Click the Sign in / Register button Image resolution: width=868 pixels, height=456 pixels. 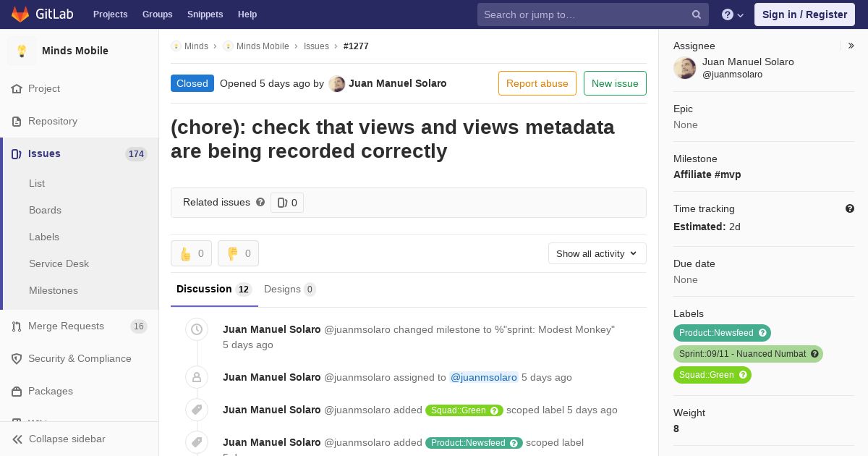(x=804, y=14)
